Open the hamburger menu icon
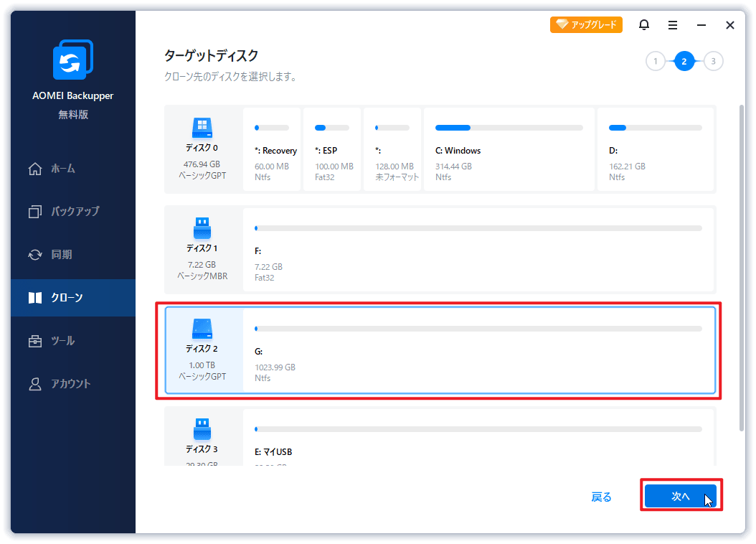This screenshot has width=756, height=544. (673, 25)
